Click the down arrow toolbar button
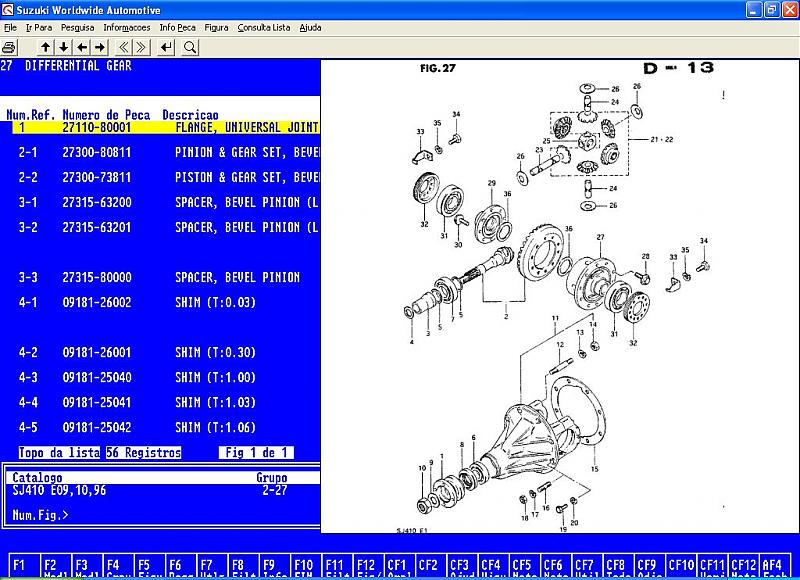The width and height of the screenshot is (800, 580). point(64,47)
